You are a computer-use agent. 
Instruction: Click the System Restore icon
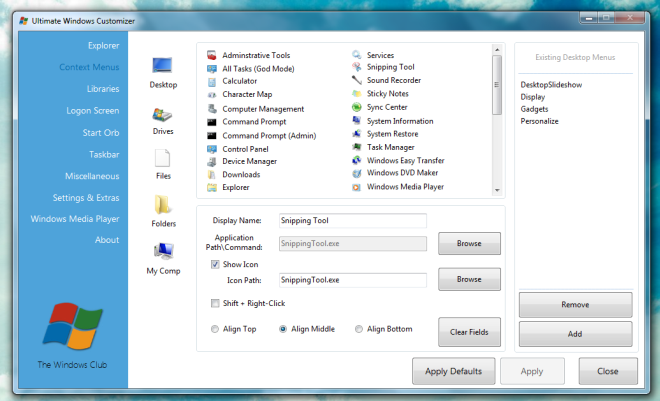click(x=357, y=134)
